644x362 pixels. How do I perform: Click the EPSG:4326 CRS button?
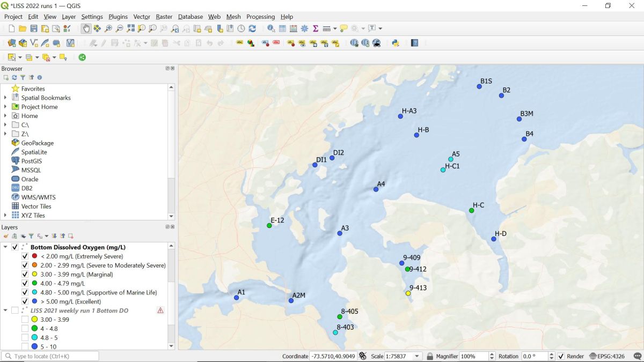(607, 356)
